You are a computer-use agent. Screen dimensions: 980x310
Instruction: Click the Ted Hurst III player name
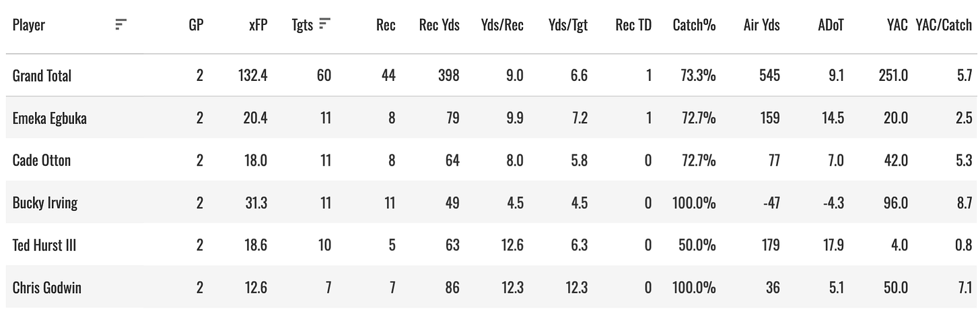(44, 245)
